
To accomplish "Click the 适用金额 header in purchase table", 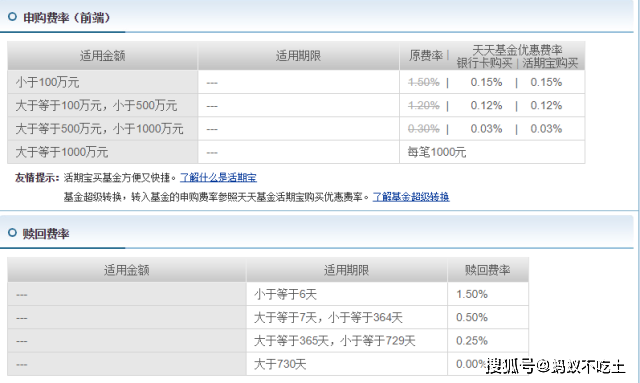I will pyautogui.click(x=102, y=56).
